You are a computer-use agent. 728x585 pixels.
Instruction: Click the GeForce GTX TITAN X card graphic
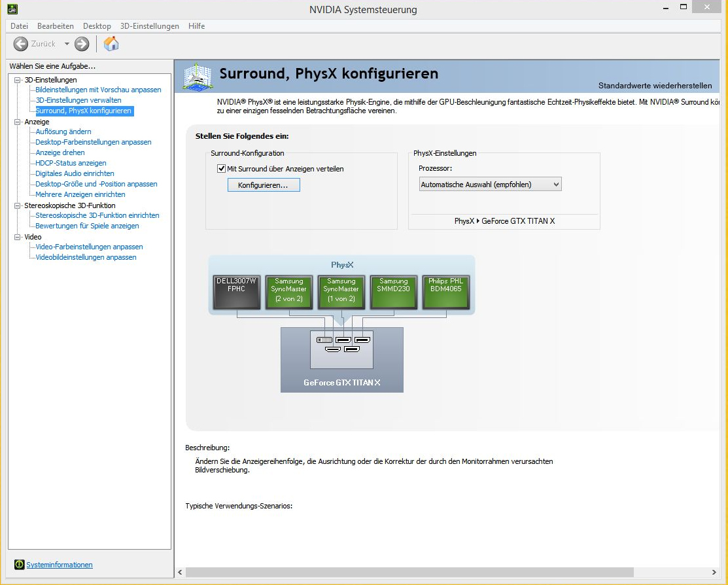[x=341, y=360]
